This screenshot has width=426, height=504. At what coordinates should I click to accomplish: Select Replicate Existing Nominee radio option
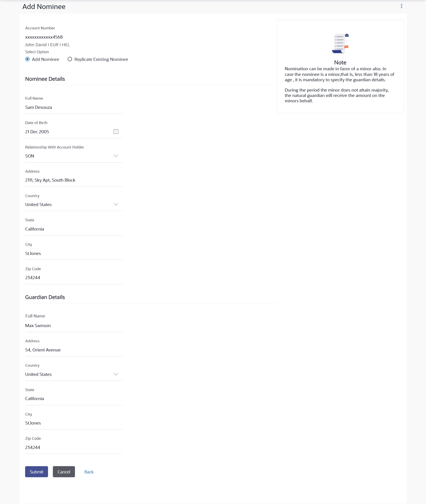pyautogui.click(x=70, y=59)
